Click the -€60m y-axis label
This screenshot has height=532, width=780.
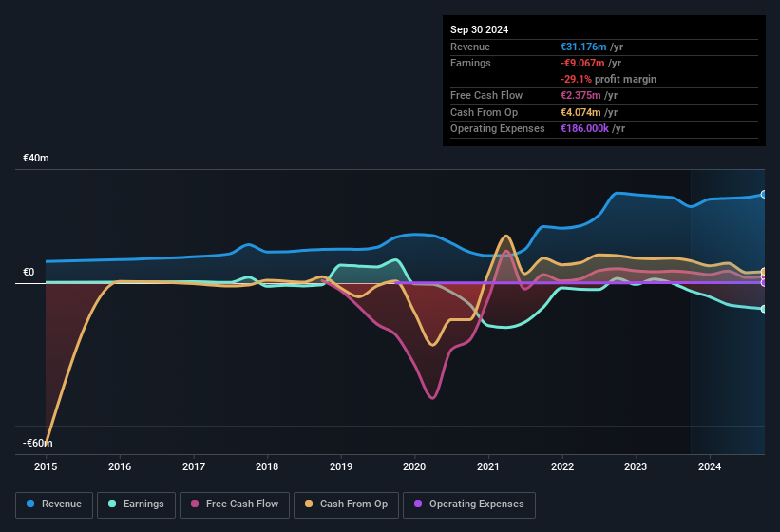point(37,444)
